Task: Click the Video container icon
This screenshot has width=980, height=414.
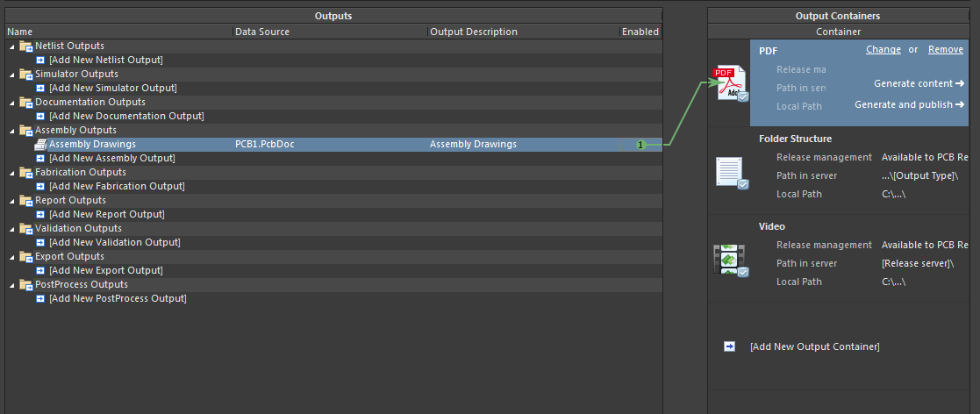Action: click(x=730, y=261)
